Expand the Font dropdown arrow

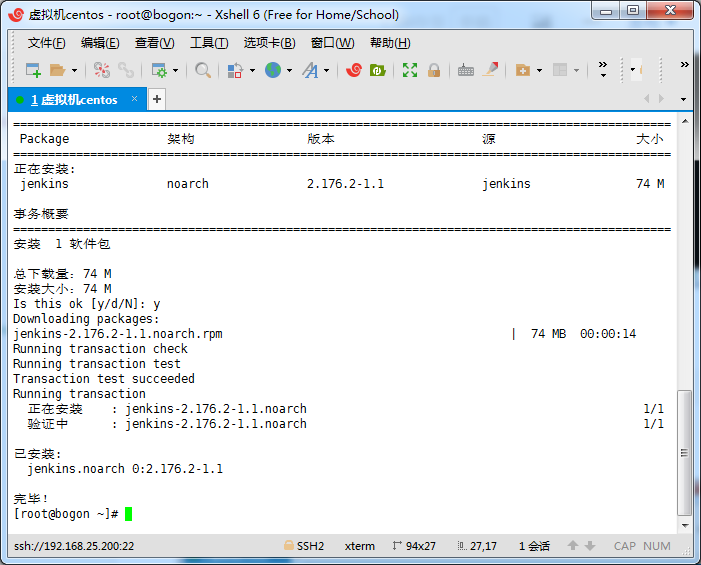(326, 70)
